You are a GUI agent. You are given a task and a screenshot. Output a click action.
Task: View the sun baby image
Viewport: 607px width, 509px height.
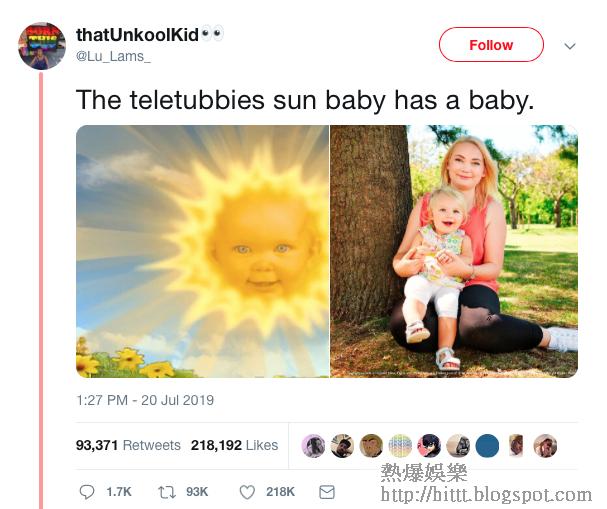(x=202, y=251)
